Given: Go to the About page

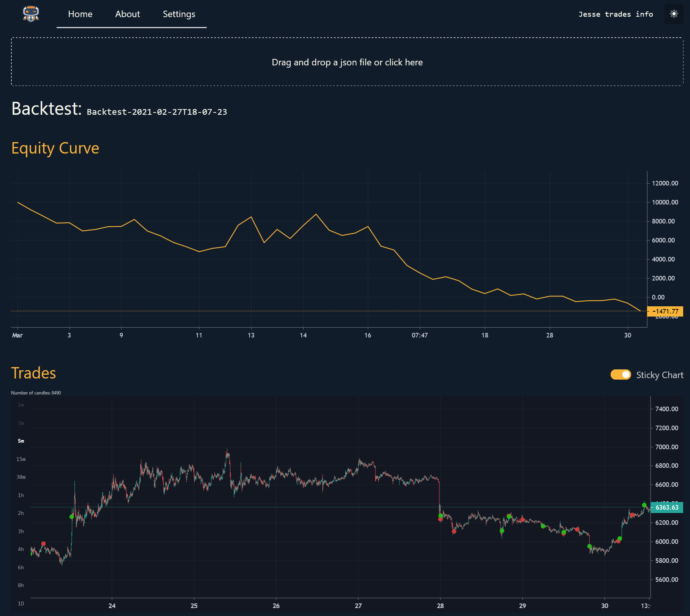Looking at the screenshot, I should coord(128,14).
